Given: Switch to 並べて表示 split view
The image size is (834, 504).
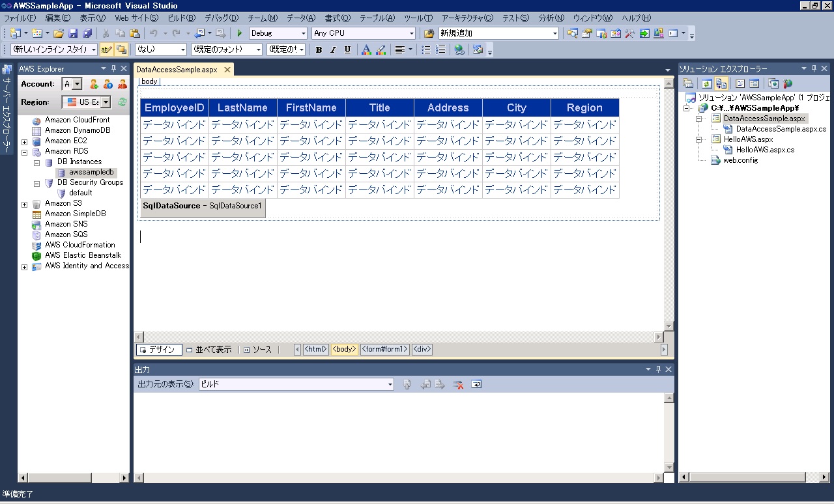Looking at the screenshot, I should click(208, 350).
